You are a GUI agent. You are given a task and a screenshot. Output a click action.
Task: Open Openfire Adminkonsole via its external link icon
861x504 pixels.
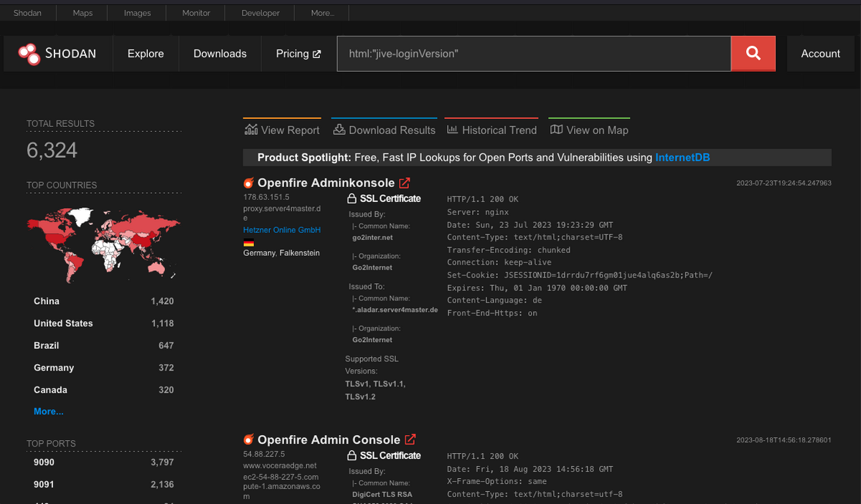pyautogui.click(x=404, y=183)
